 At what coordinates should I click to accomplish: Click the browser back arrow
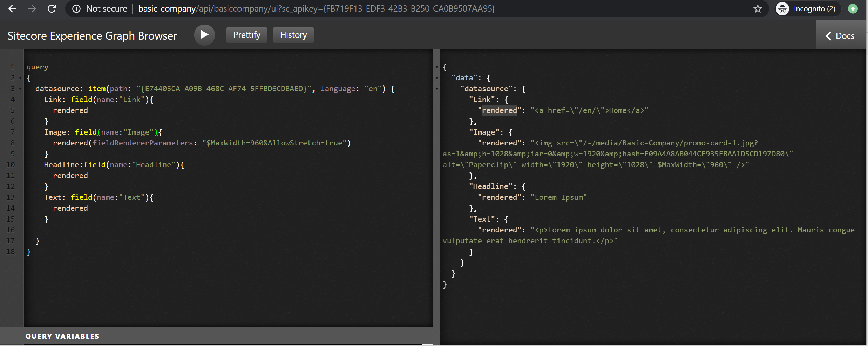pos(12,9)
